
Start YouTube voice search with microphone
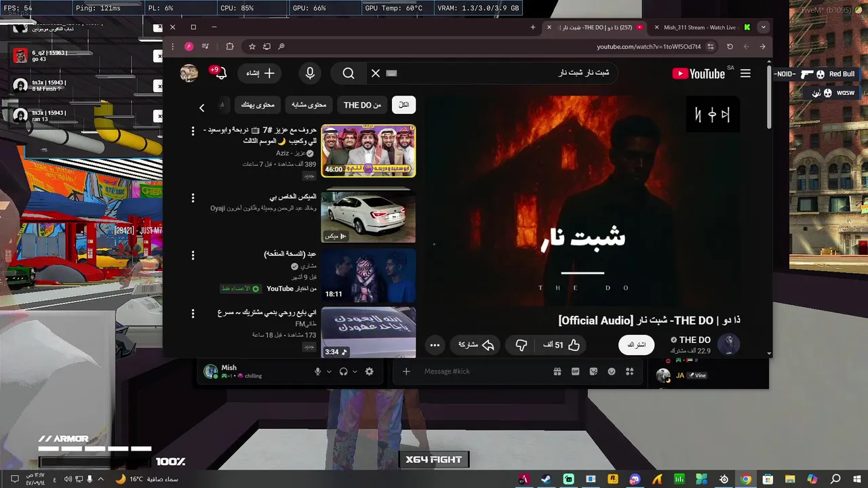(310, 73)
